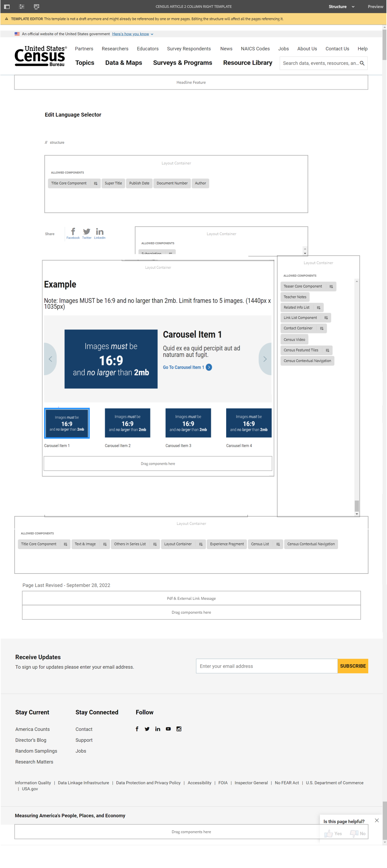Select the Document Number component chip
Viewport: 387px width, 868px height.
(x=172, y=183)
